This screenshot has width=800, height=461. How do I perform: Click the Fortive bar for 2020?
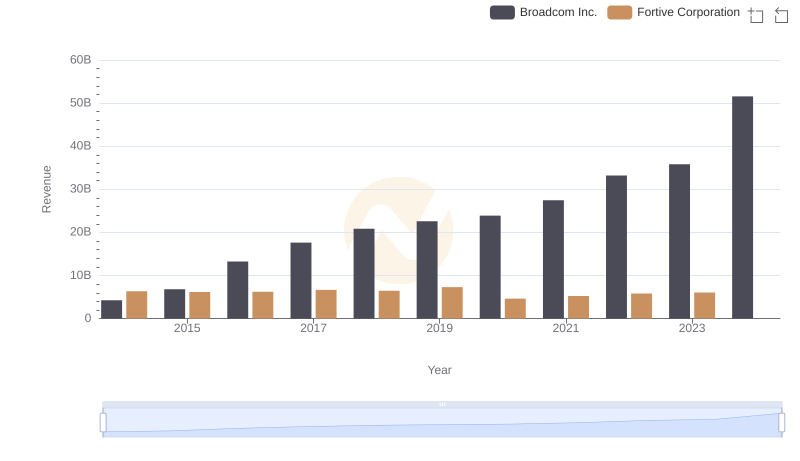[x=515, y=308]
